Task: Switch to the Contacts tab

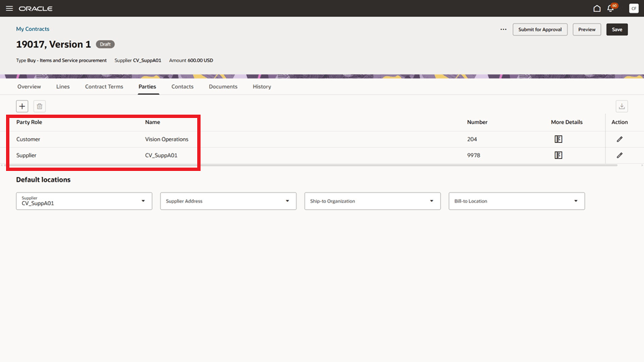Action: (182, 86)
